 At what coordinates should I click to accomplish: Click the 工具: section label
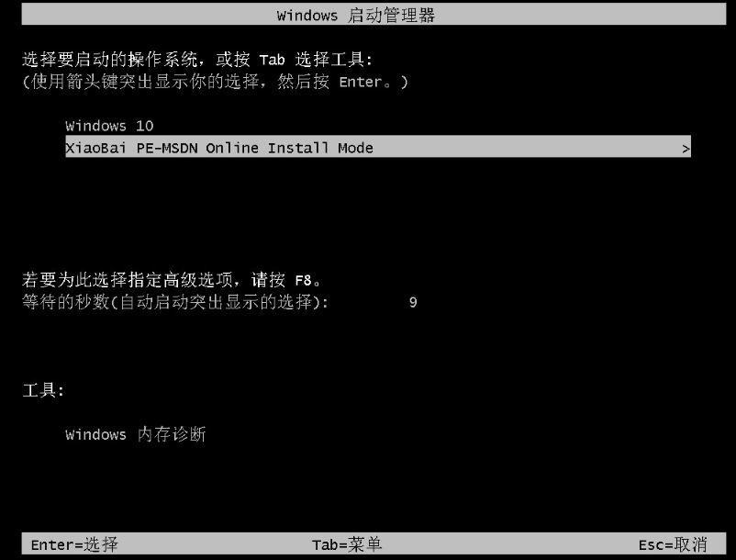[x=43, y=390]
